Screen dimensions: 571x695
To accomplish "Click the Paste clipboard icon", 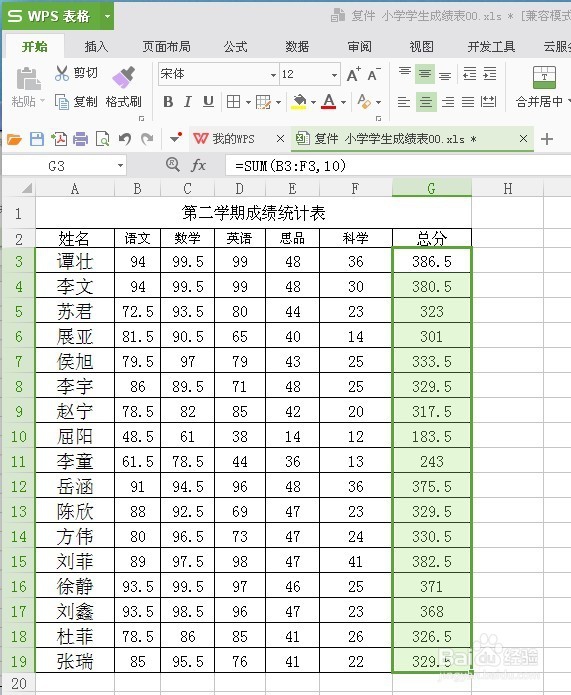I will point(28,79).
